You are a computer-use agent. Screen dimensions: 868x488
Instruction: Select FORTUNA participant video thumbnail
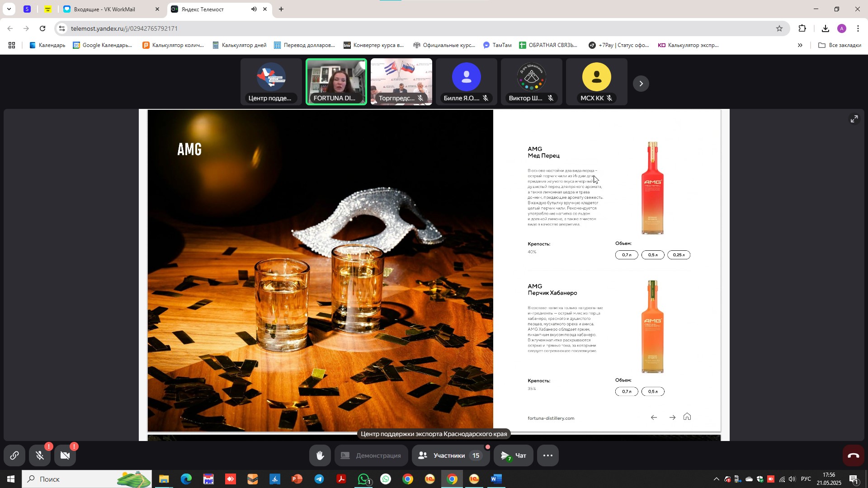[336, 81]
